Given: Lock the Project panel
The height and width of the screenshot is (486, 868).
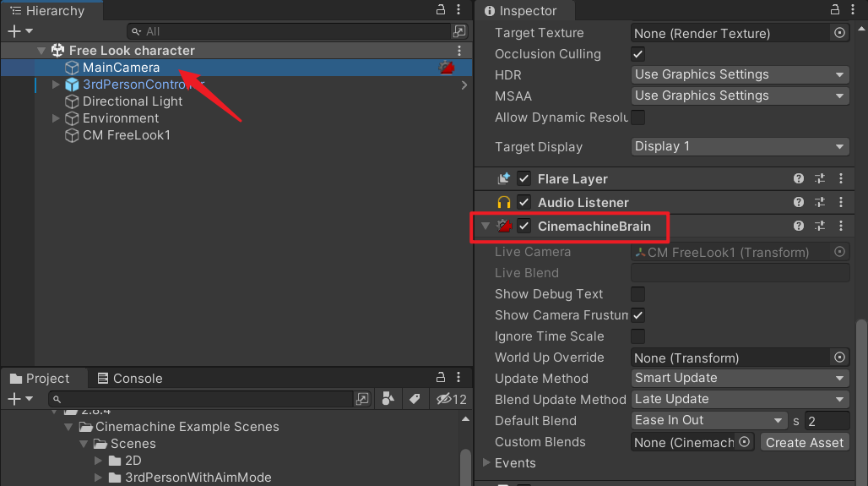Looking at the screenshot, I should (441, 377).
